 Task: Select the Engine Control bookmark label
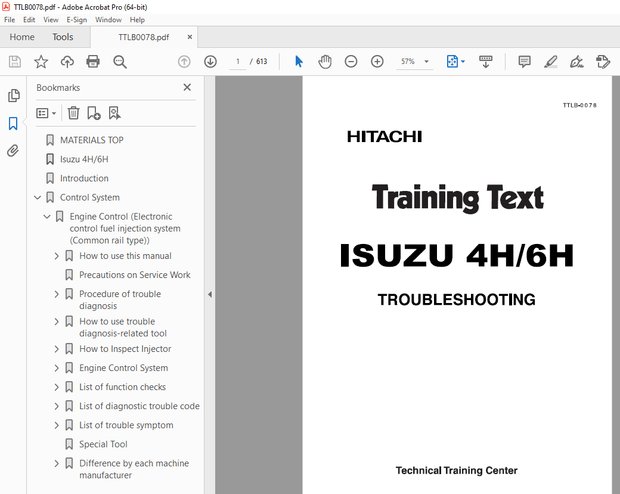125,229
